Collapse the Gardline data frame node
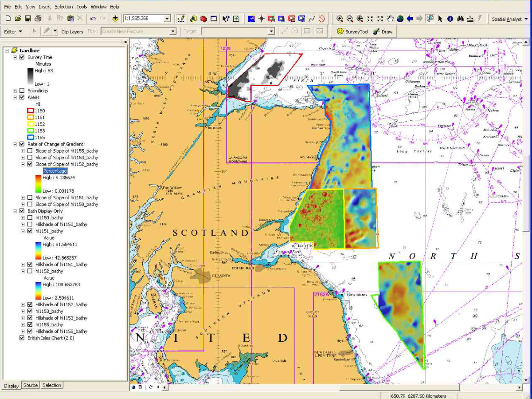The height and width of the screenshot is (399, 532). click(7, 51)
